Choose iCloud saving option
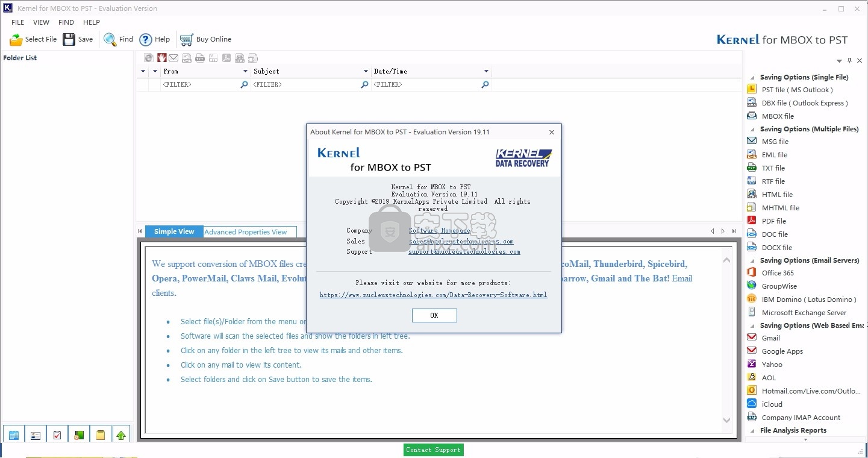The width and height of the screenshot is (868, 458). click(772, 404)
